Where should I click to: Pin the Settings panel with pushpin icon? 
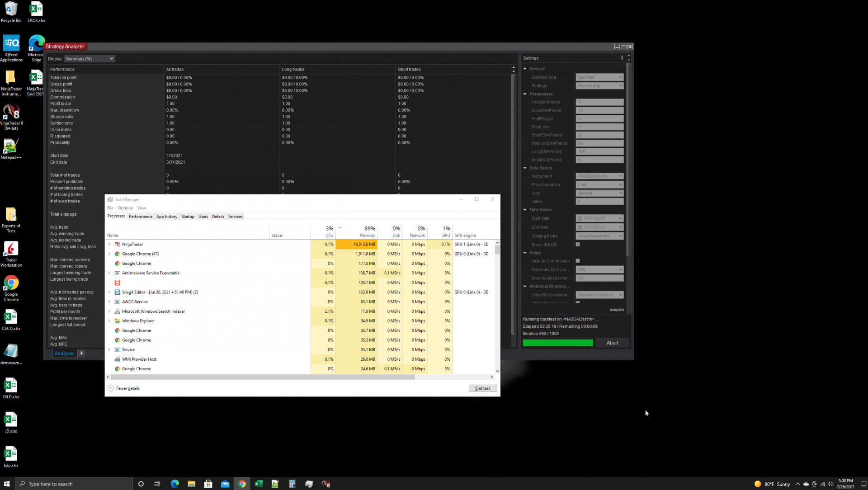622,58
